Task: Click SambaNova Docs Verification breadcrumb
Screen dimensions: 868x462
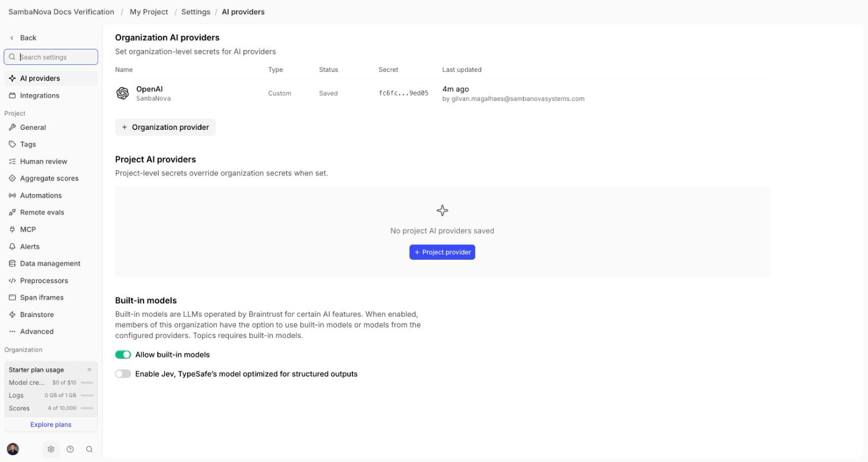Action: click(61, 11)
